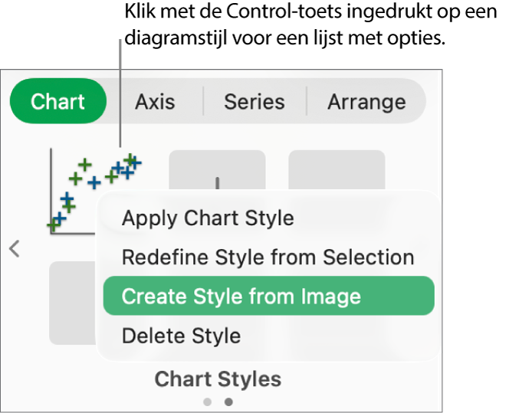Select Redefine Style from Selection
The image size is (532, 413).
tap(268, 257)
